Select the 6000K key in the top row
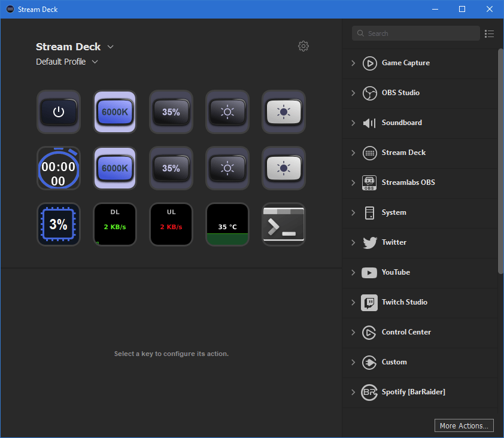 (115, 112)
